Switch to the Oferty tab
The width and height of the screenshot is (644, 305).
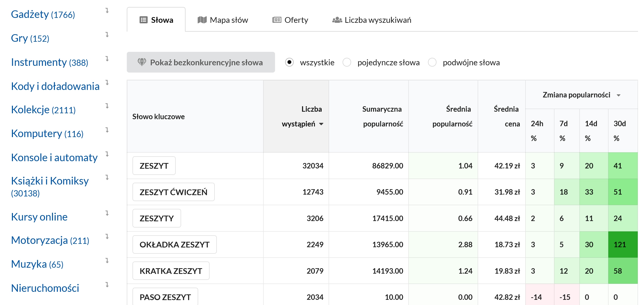290,20
